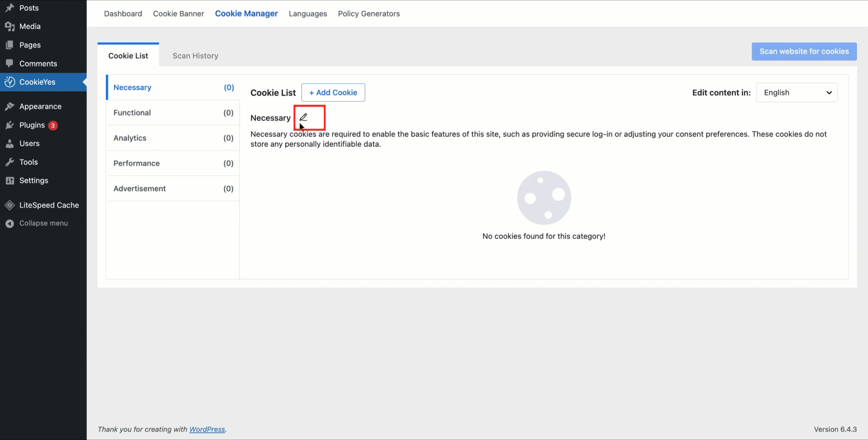Select the Performance cookie category
The image size is (868, 440).
coord(173,163)
